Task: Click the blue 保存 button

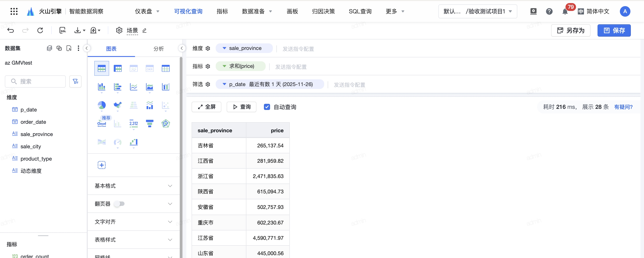Action: [x=614, y=30]
